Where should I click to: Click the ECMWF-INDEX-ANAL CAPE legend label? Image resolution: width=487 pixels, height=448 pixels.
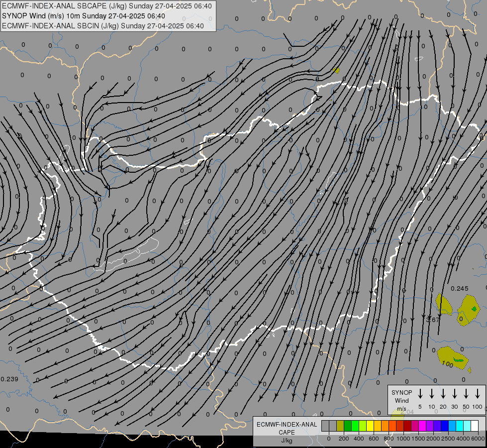[x=287, y=429]
